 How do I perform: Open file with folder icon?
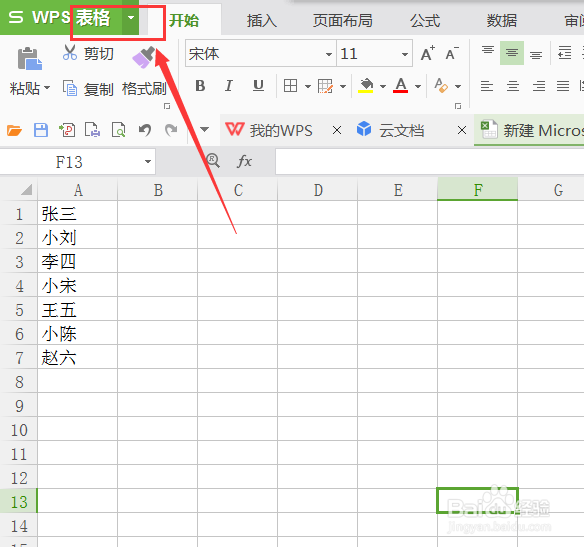(x=15, y=131)
